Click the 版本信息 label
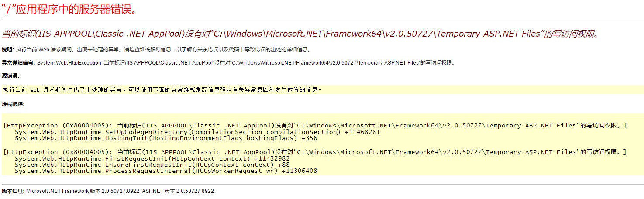Image resolution: width=644 pixels, height=199 pixels. tap(13, 191)
